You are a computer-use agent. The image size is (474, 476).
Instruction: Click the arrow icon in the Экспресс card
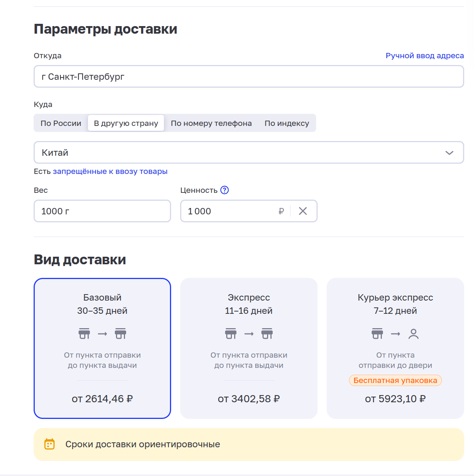tap(249, 334)
